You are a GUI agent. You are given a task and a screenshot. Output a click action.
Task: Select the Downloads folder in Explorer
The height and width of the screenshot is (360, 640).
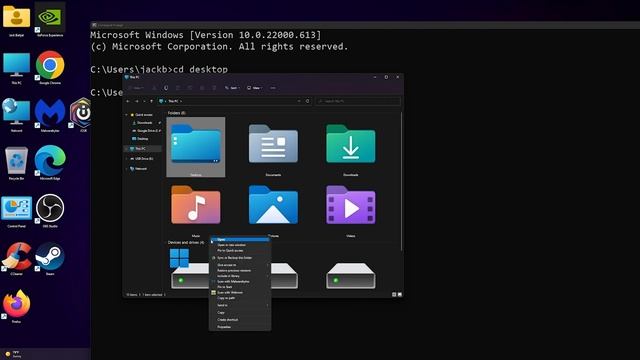tap(351, 149)
